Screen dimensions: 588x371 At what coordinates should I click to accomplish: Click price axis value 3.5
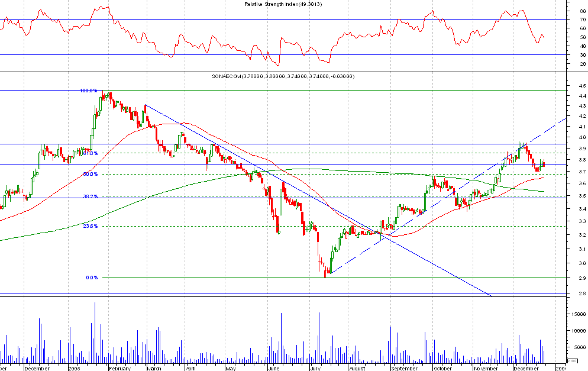pyautogui.click(x=582, y=196)
